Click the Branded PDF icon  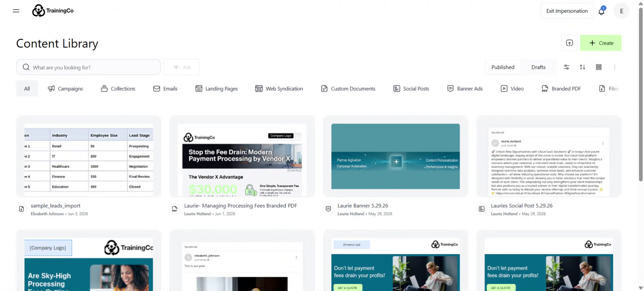pos(545,89)
